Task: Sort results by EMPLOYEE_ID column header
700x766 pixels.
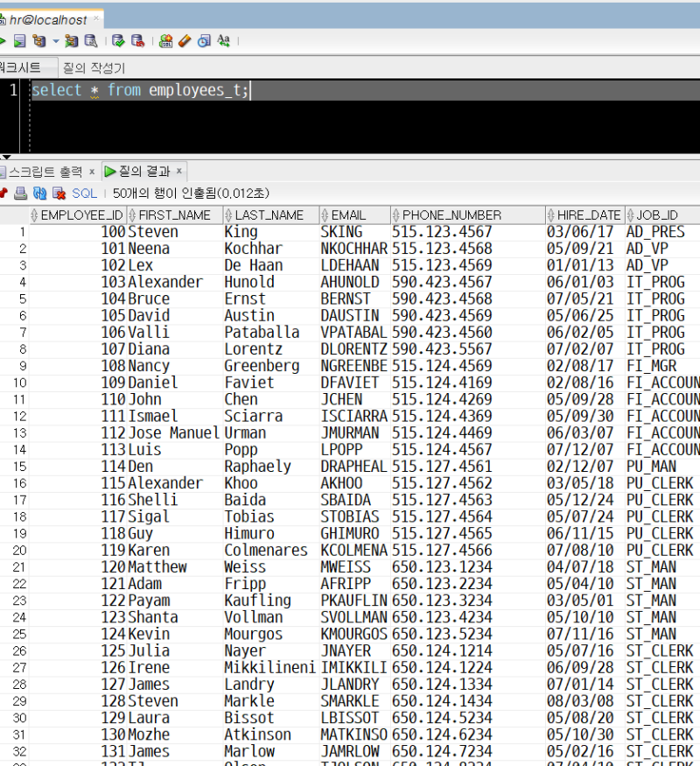Action: tap(79, 214)
